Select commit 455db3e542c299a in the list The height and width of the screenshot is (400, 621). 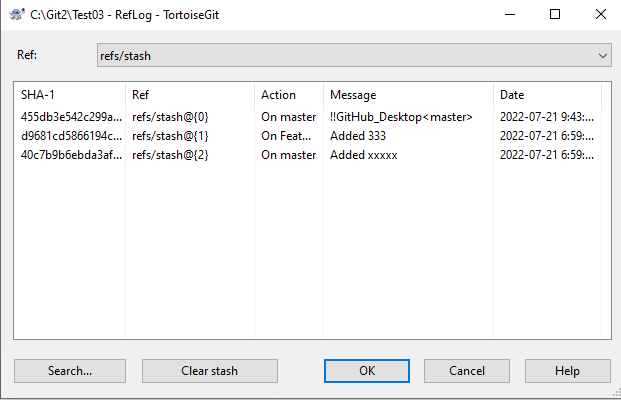click(71, 117)
